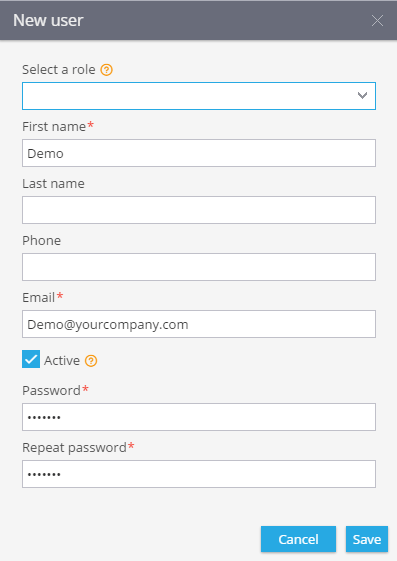Click the Active label text

[x=62, y=361]
